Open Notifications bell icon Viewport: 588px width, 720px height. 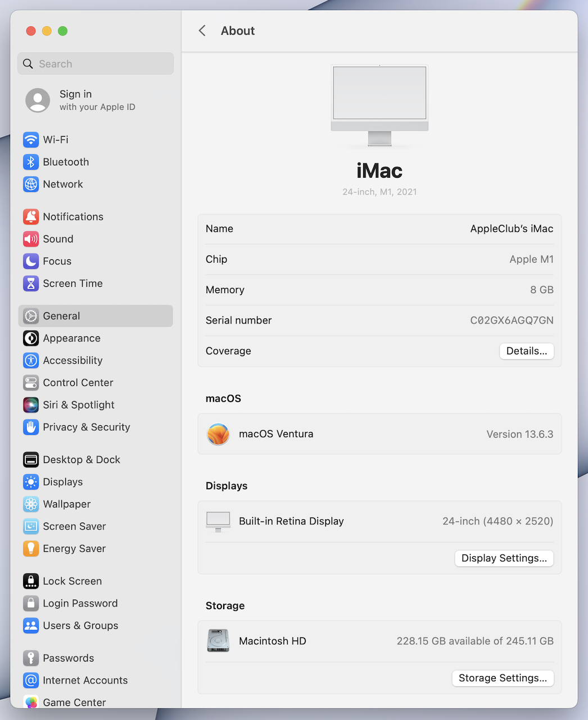pos(31,217)
